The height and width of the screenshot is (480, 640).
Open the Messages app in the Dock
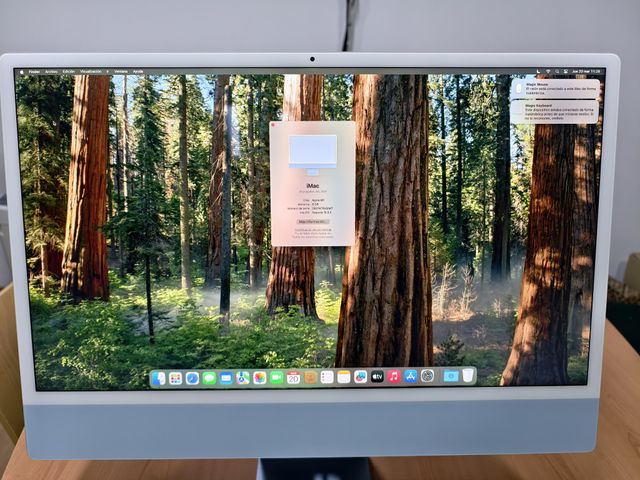[209, 378]
